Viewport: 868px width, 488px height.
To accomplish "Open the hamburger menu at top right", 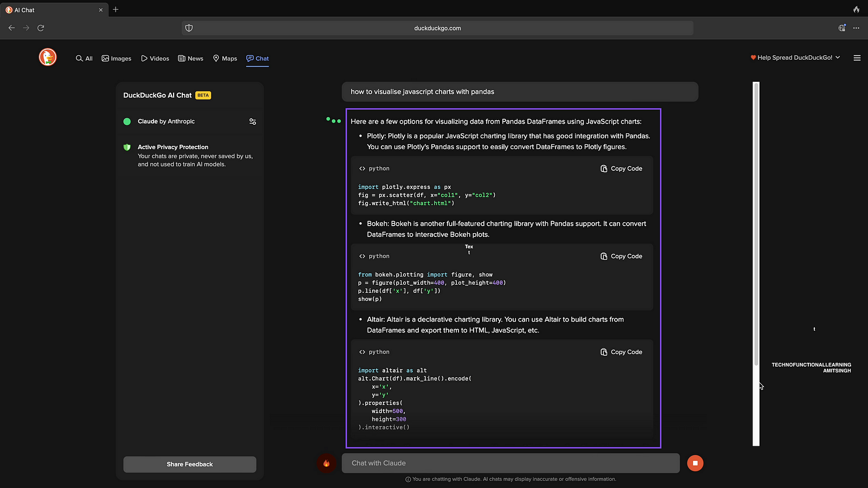I will pos(857,58).
